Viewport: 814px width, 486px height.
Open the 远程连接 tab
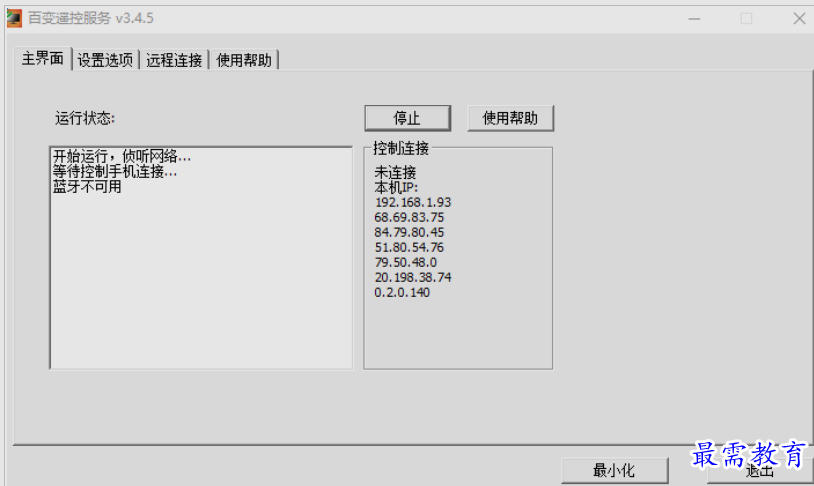tap(174, 60)
